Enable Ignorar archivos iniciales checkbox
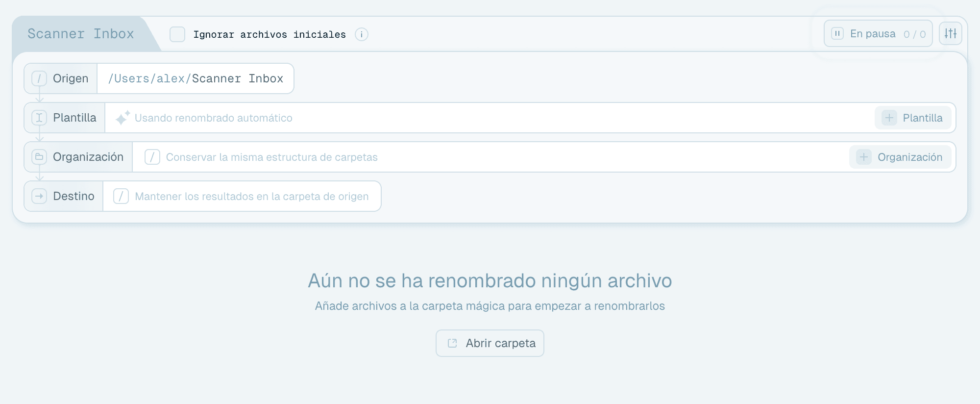 177,34
